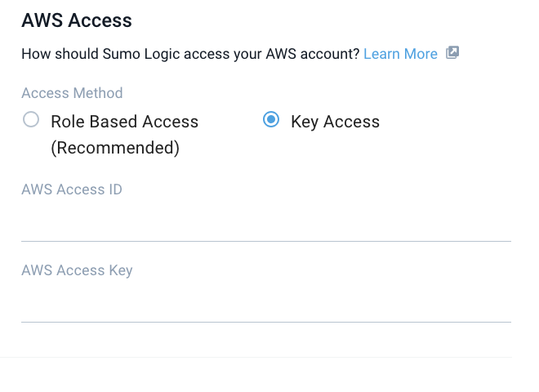Select the Role Based Access radio button
The image size is (539, 392).
pyautogui.click(x=31, y=120)
